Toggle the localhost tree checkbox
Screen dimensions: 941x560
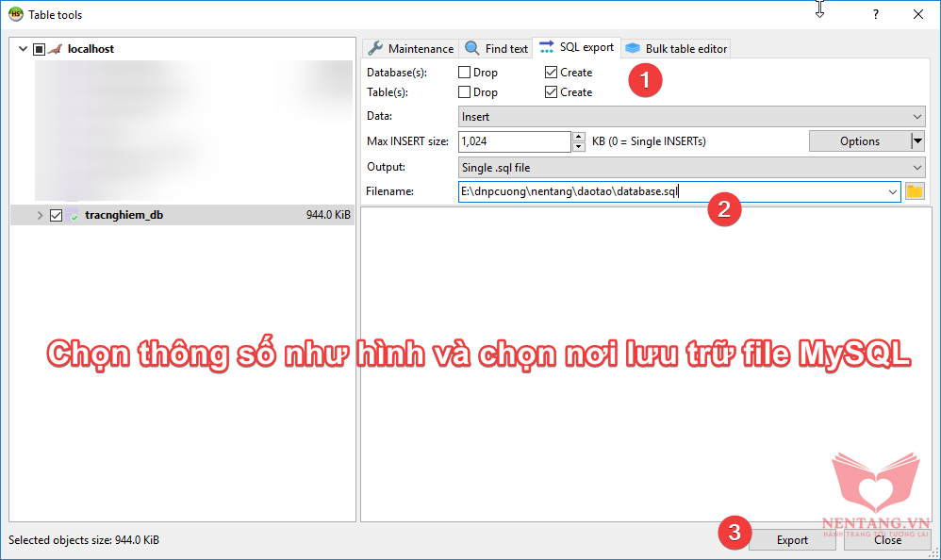[x=39, y=49]
